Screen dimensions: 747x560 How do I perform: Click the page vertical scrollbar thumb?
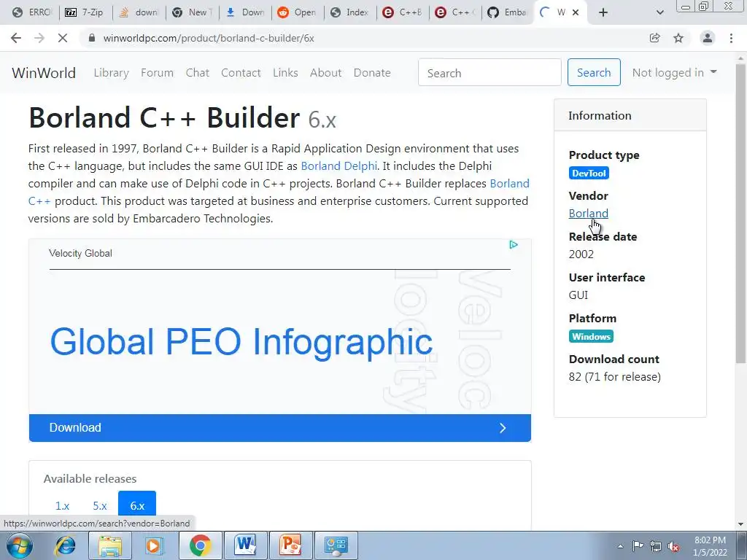[741, 213]
